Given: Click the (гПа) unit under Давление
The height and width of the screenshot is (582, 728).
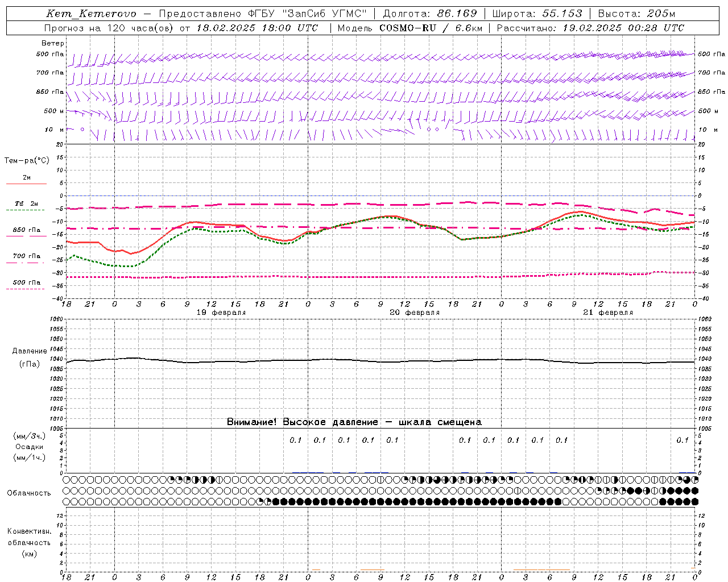Looking at the screenshot, I should [30, 364].
